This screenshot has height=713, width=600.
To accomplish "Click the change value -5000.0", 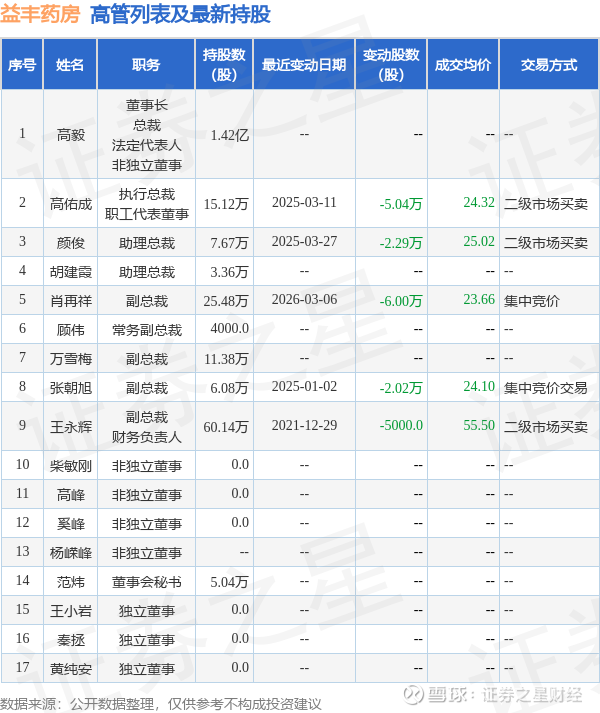I will click(x=401, y=425).
